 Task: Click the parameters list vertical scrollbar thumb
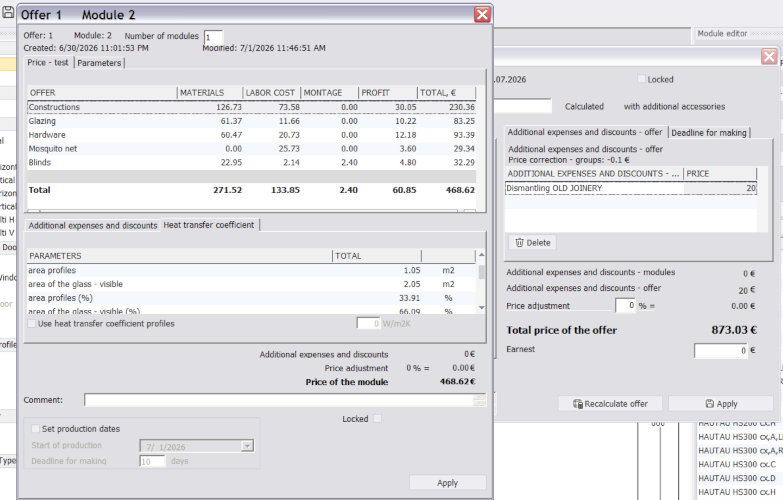pyautogui.click(x=481, y=272)
